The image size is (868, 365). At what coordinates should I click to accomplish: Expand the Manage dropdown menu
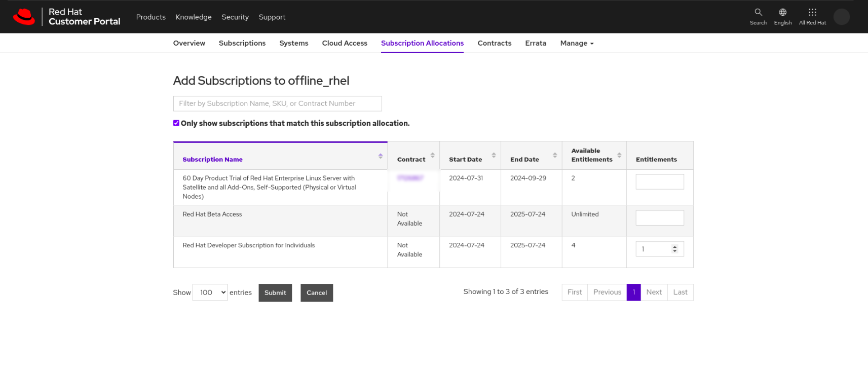coord(577,43)
